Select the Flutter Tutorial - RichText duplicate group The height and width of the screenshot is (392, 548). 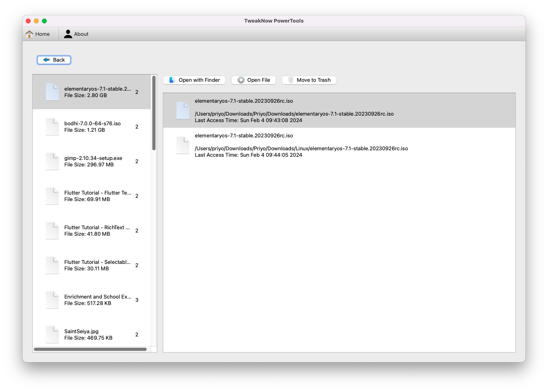(93, 230)
